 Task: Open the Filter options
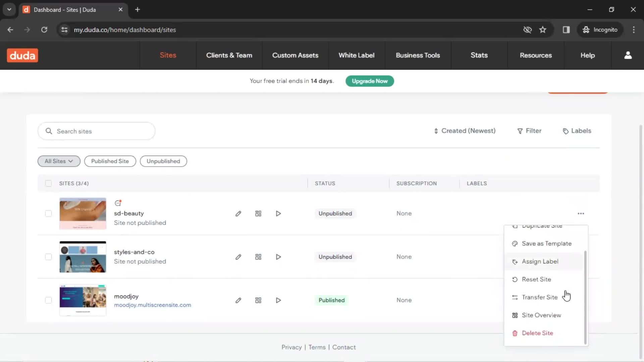tap(529, 131)
